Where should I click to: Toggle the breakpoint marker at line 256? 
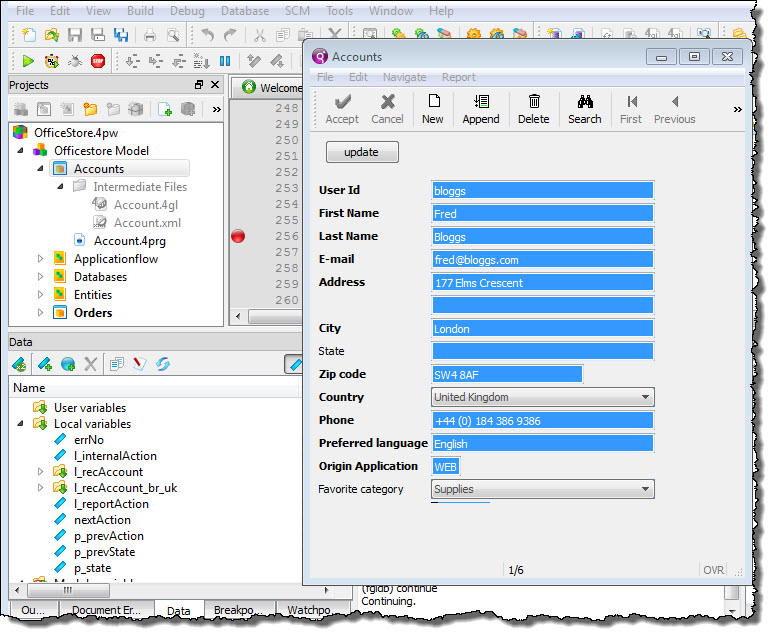tap(238, 236)
